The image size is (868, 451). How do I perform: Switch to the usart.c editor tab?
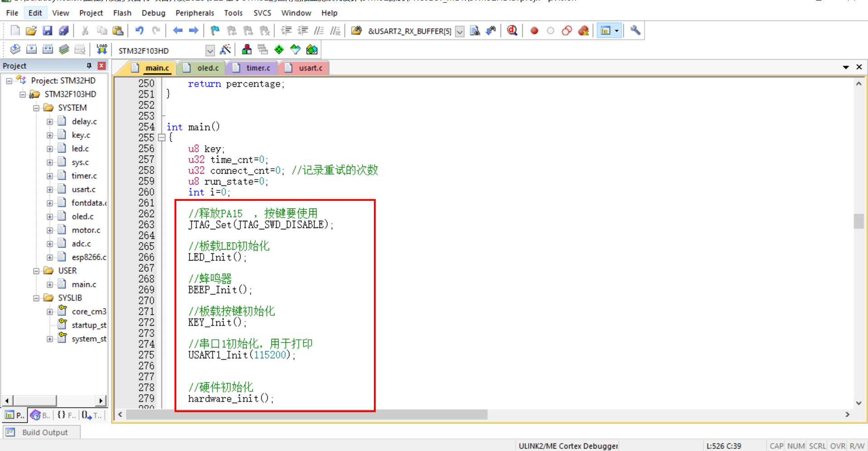(x=304, y=68)
